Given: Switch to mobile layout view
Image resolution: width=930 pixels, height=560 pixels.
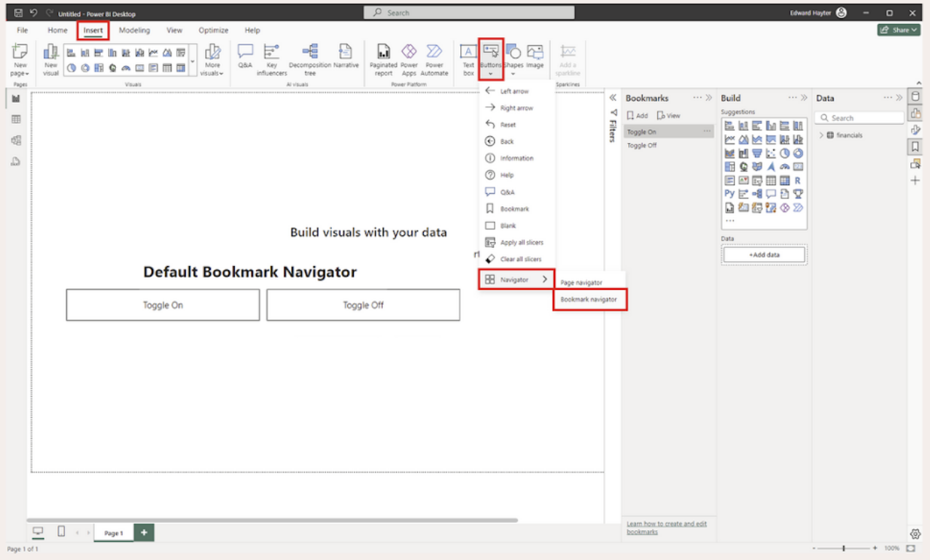Looking at the screenshot, I should point(61,532).
